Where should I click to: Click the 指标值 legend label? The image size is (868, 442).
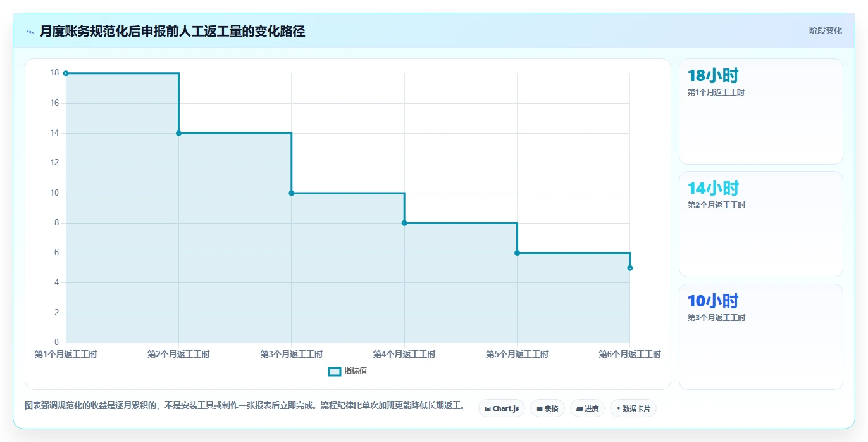click(x=356, y=372)
